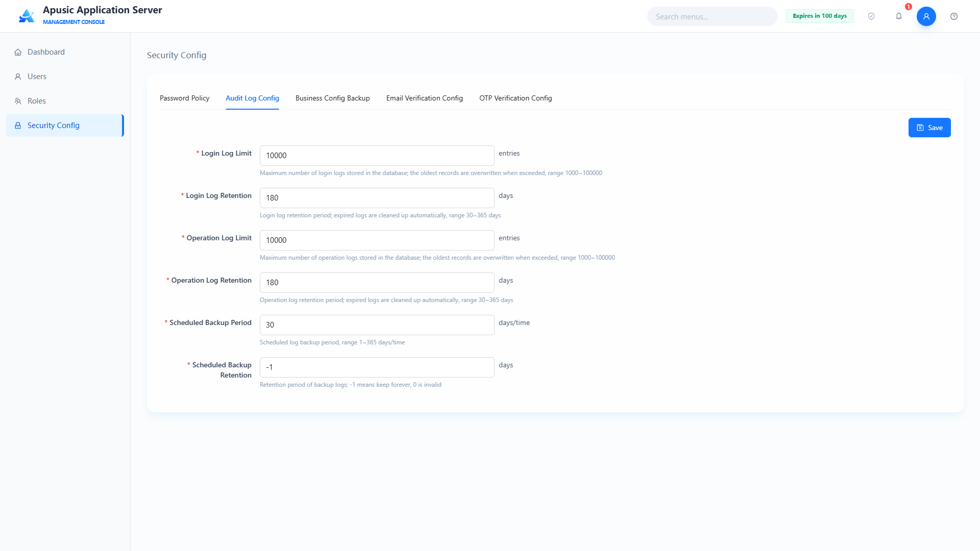Click the Login Log Retention input
The height and width of the screenshot is (551, 980).
click(377, 198)
